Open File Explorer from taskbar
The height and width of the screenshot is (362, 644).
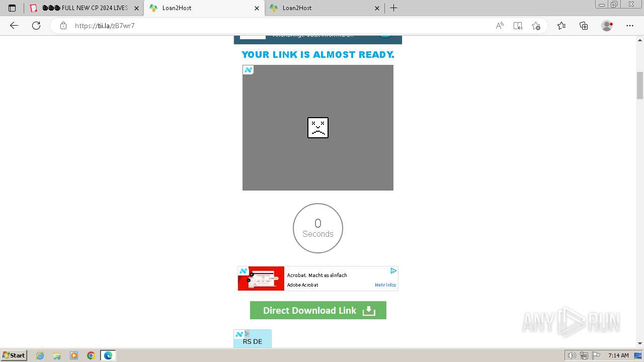click(x=57, y=355)
